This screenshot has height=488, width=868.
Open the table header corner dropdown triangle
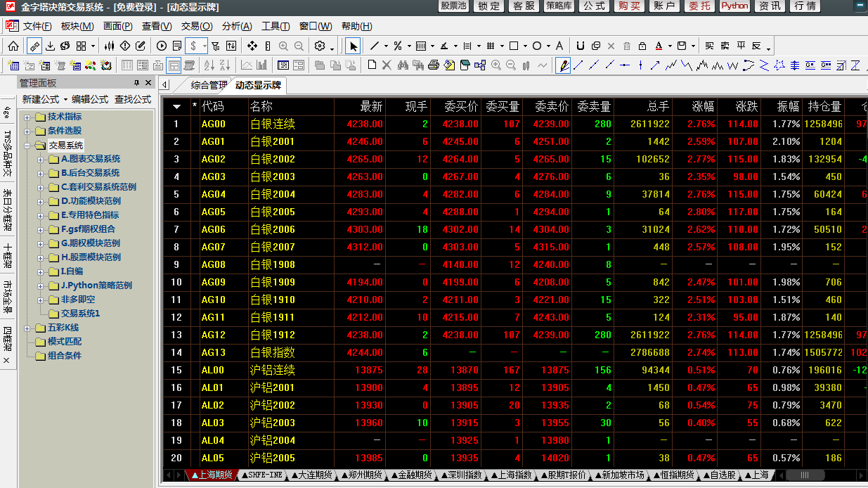[176, 107]
